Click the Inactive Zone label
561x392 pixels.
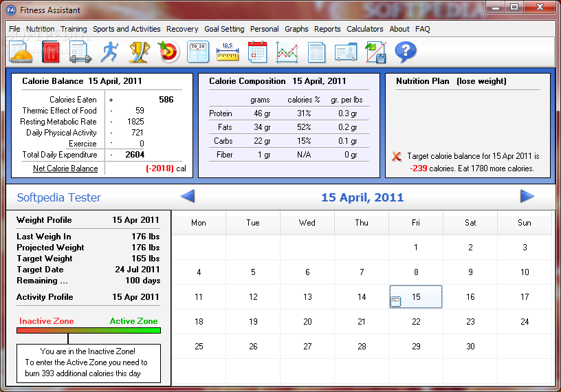point(47,321)
